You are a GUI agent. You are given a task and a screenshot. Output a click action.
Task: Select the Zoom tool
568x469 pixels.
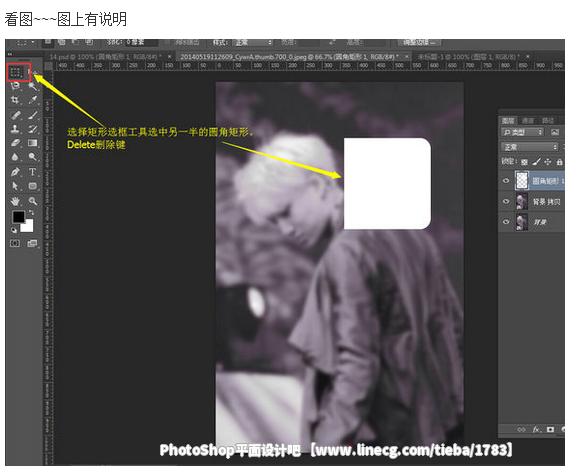(x=33, y=201)
